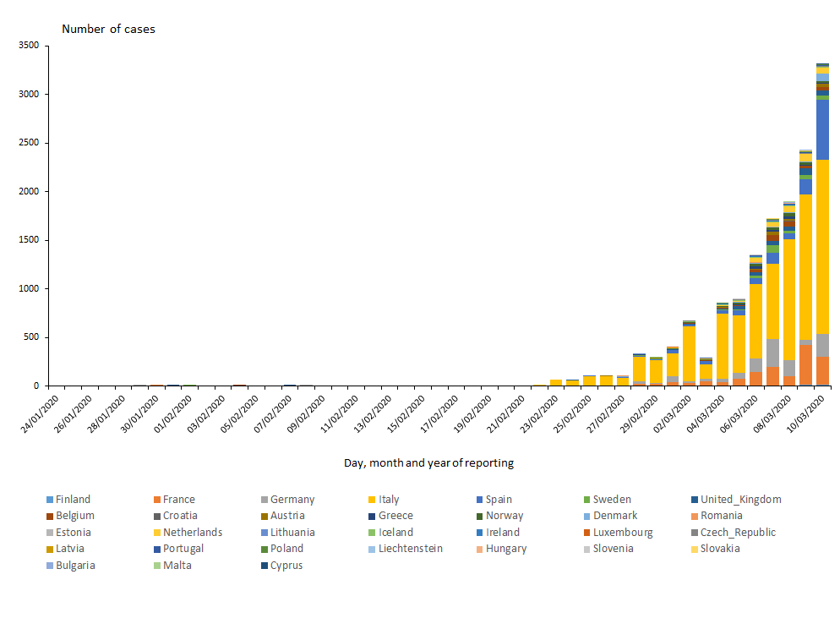This screenshot has width=840, height=640.
Task: Click the Italy legend color swatch
Action: (x=372, y=500)
